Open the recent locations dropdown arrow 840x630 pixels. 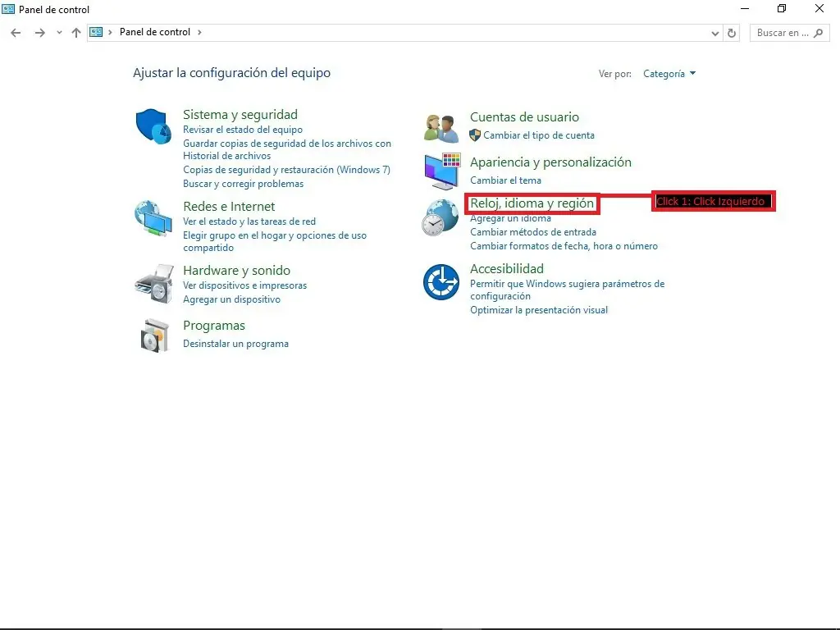click(x=59, y=33)
